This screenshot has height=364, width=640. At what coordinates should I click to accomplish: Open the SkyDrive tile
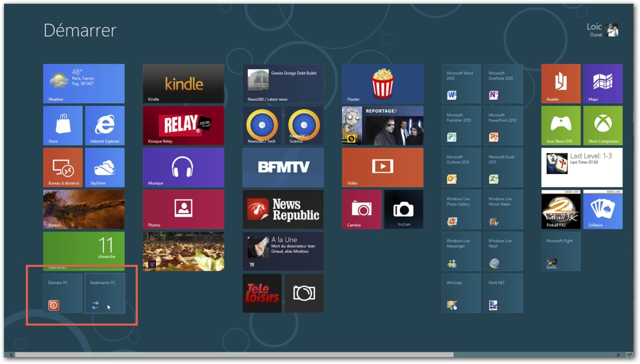(105, 168)
